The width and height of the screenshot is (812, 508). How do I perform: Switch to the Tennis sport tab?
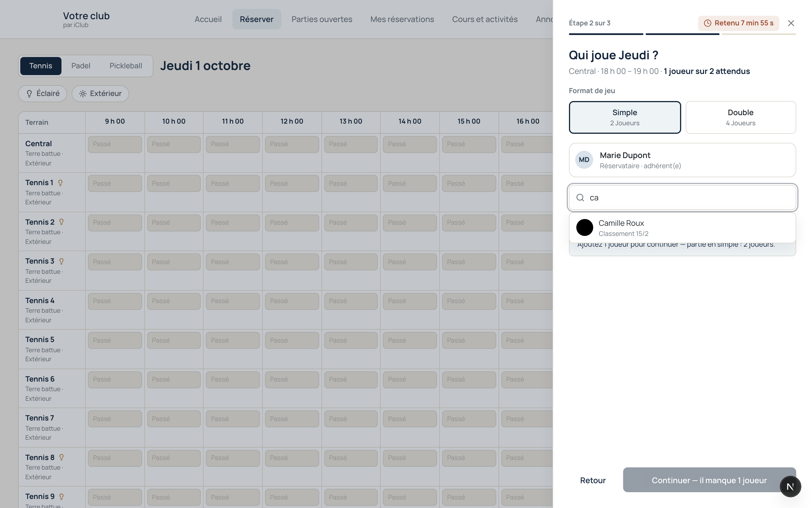pos(41,66)
